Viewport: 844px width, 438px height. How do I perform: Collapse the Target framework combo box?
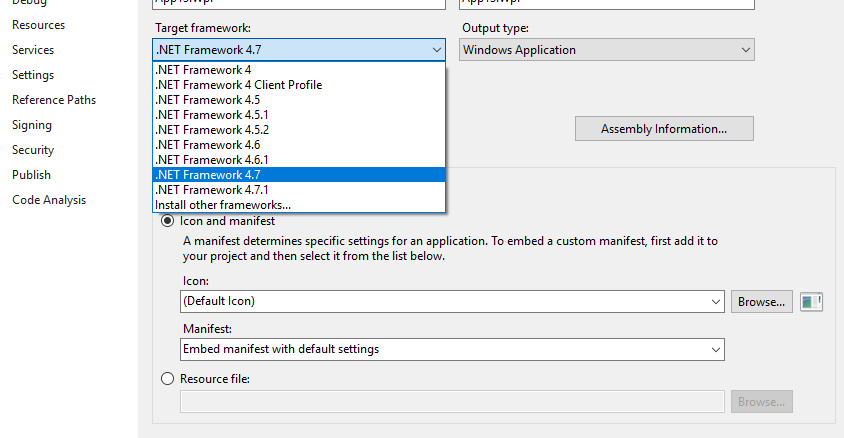point(299,50)
